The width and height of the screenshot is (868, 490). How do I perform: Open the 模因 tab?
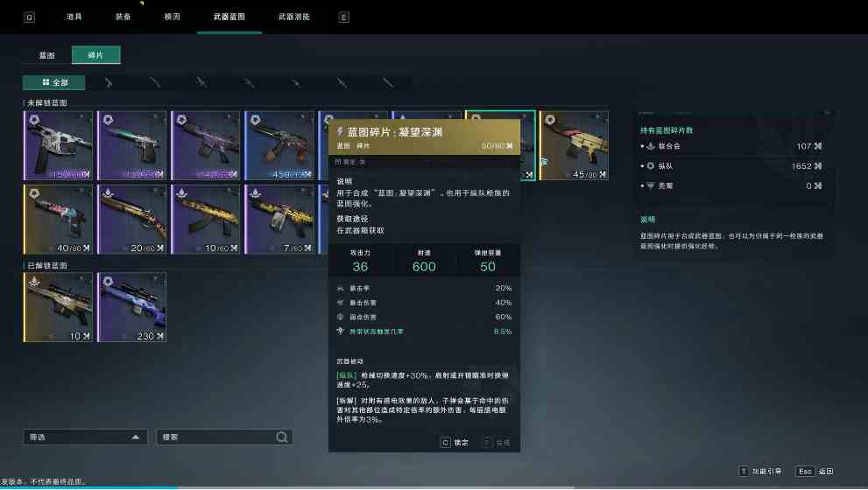click(x=173, y=17)
